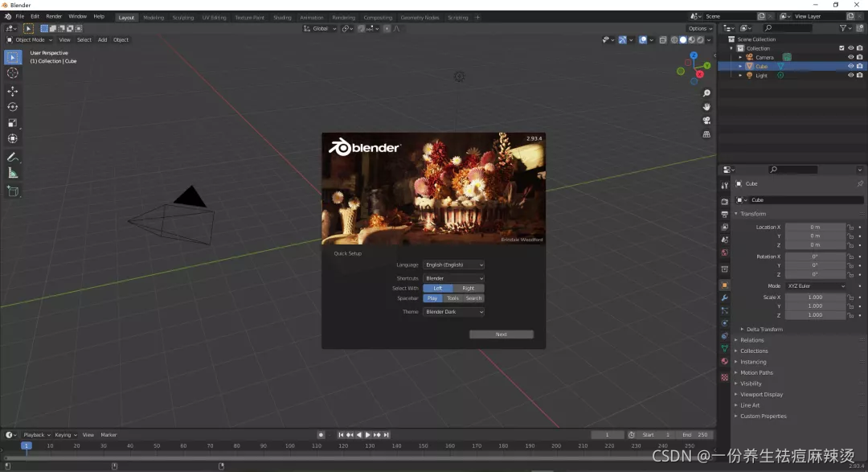Jump to the end frame button
The image size is (868, 472).
(x=387, y=435)
